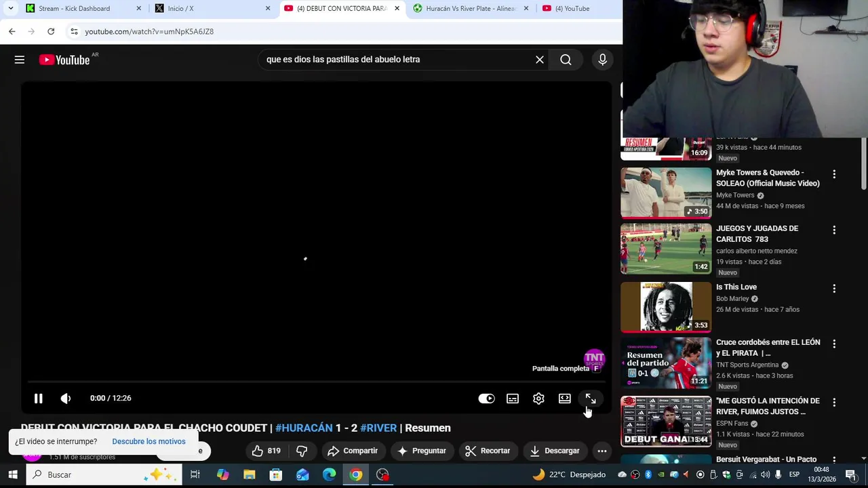Screen dimensions: 868x488
Task: Switch to the (4) YouTube tab
Action: (580, 9)
